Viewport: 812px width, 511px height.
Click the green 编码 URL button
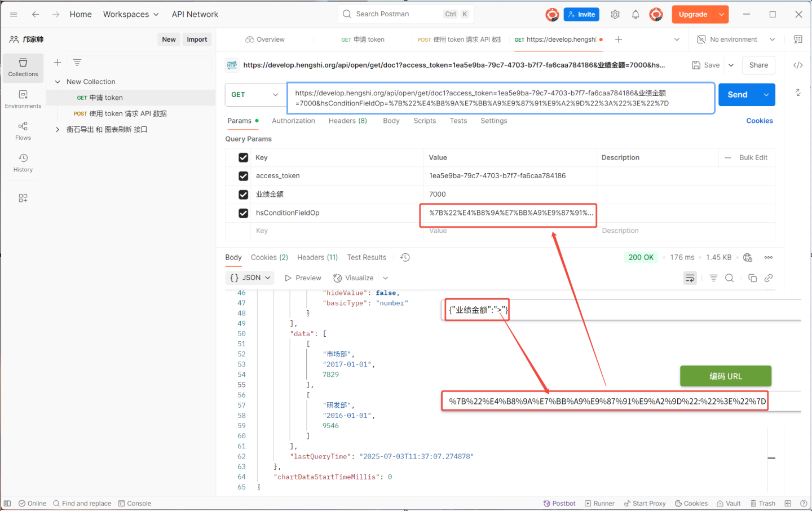click(x=725, y=376)
